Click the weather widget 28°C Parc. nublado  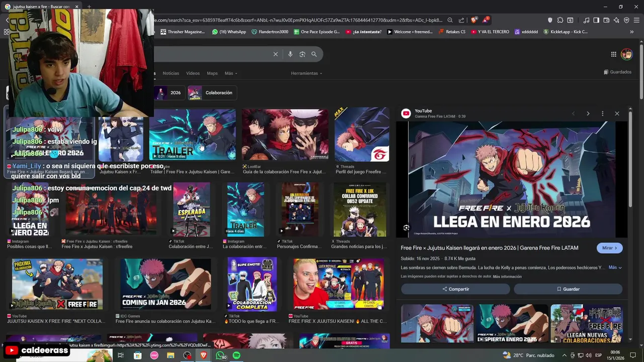click(x=528, y=355)
